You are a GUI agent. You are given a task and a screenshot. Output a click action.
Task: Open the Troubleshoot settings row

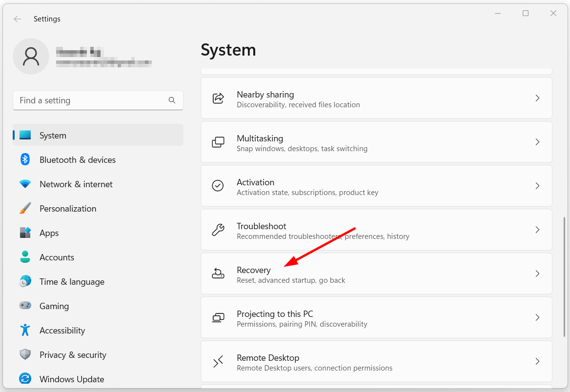pyautogui.click(x=376, y=230)
